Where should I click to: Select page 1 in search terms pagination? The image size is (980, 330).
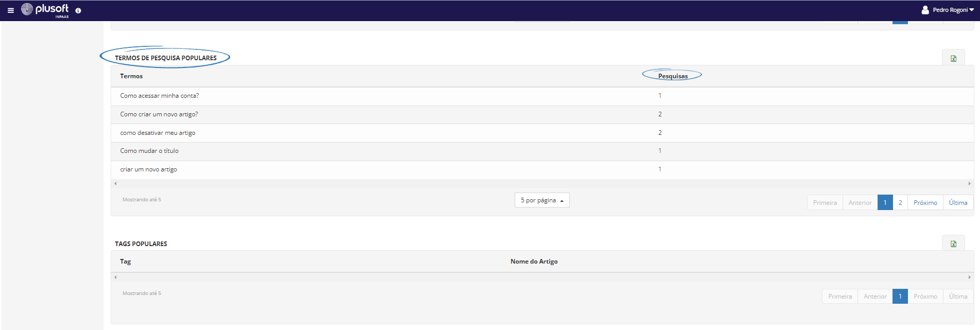pos(885,202)
